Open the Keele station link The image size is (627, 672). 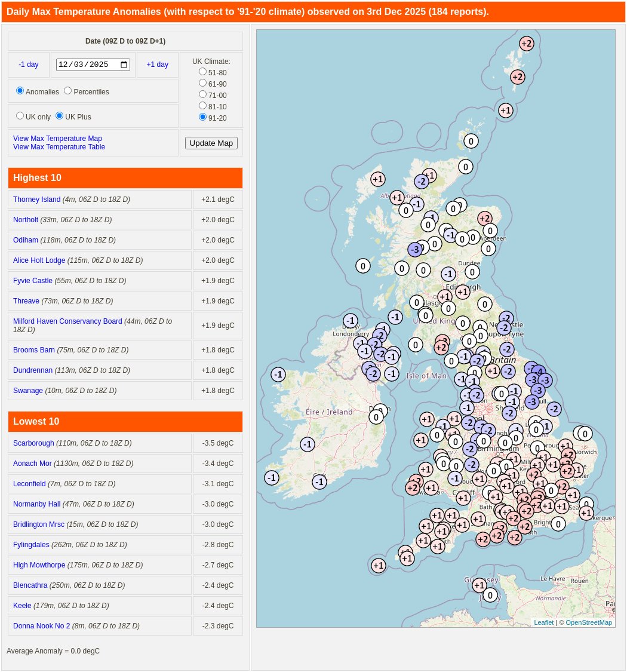(22, 606)
